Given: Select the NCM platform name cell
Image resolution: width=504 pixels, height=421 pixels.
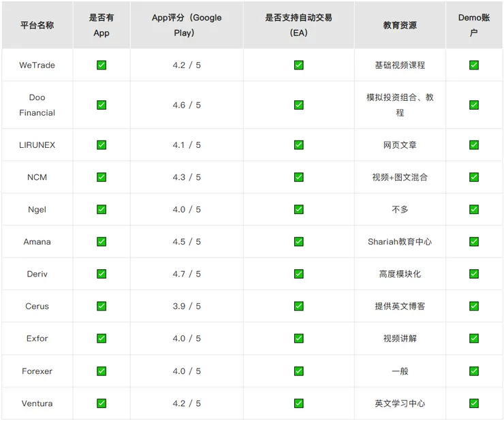Looking at the screenshot, I should tap(37, 177).
